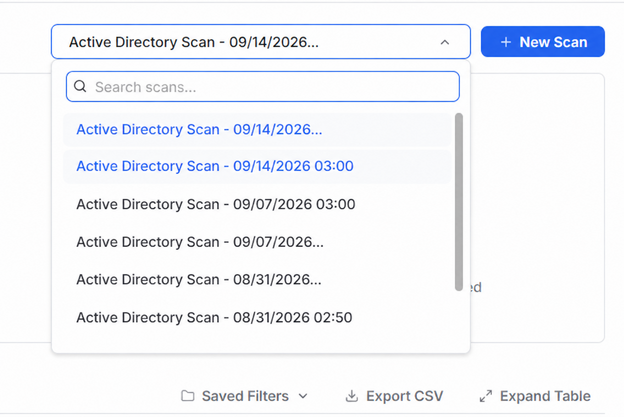Click the Expand Table button
The height and width of the screenshot is (417, 624).
pyautogui.click(x=535, y=396)
